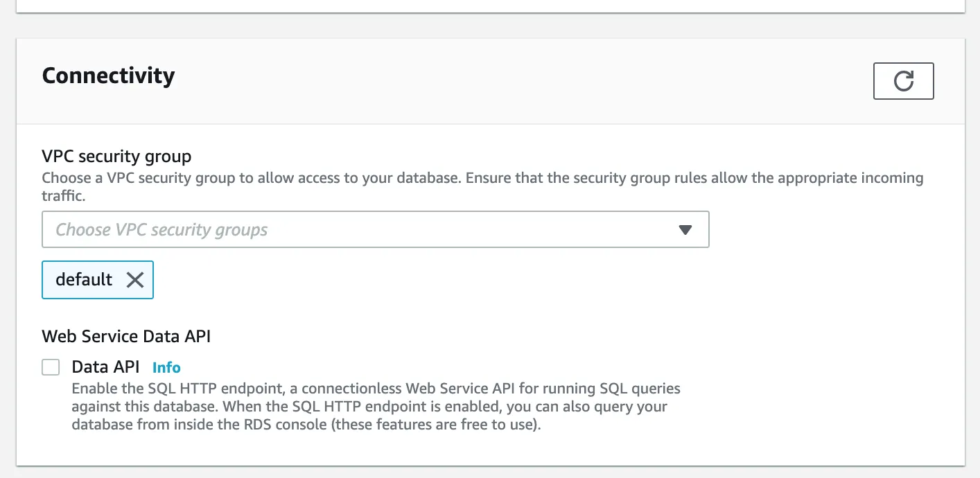Remove the default security group tag

point(135,280)
